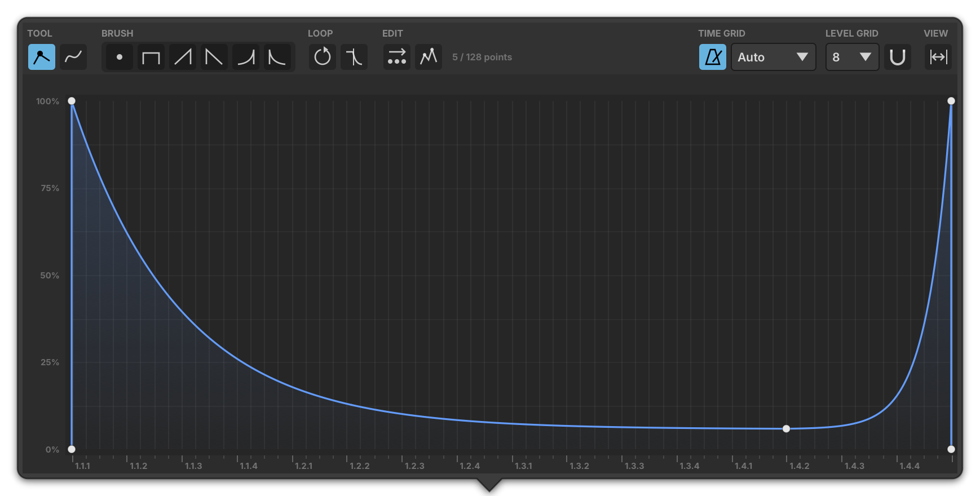Choose the square step brush
The height and width of the screenshot is (496, 980).
coord(151,57)
